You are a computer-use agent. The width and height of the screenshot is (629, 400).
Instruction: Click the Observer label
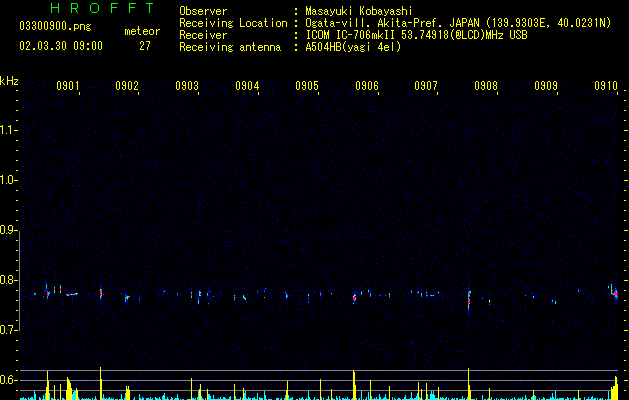(x=203, y=11)
